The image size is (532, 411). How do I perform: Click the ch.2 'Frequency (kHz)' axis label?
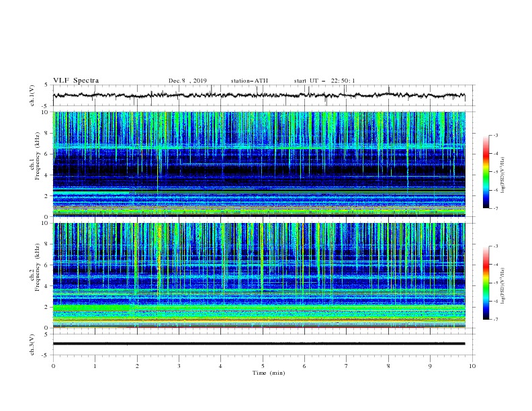tap(38, 267)
